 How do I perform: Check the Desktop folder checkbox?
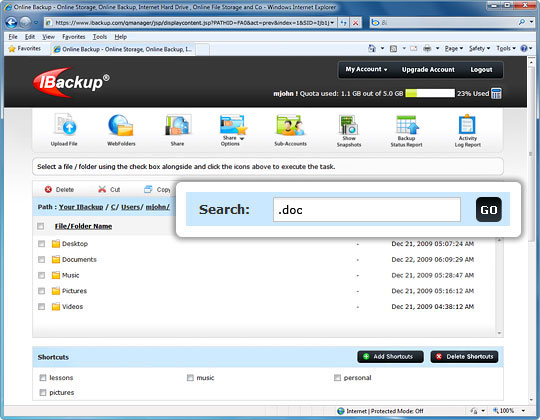tap(41, 244)
